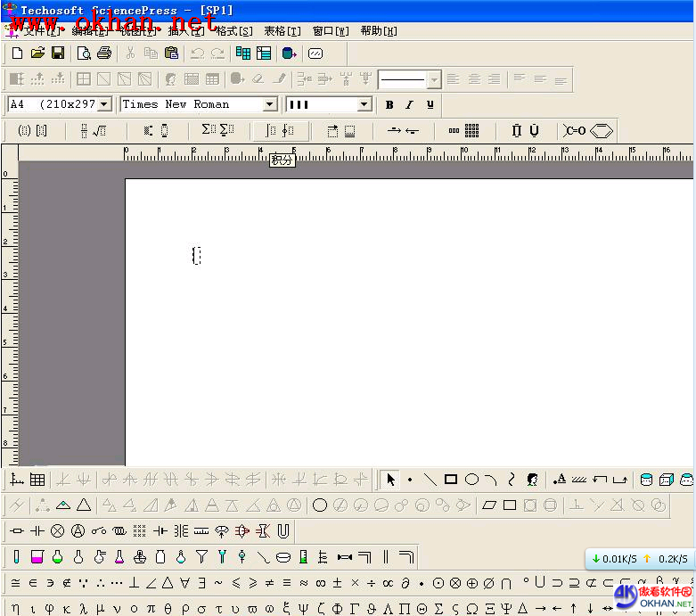Viewport: 696px width, 616px height.
Task: Insert the capital Sigma Σ letter
Action: pyautogui.click(x=438, y=609)
